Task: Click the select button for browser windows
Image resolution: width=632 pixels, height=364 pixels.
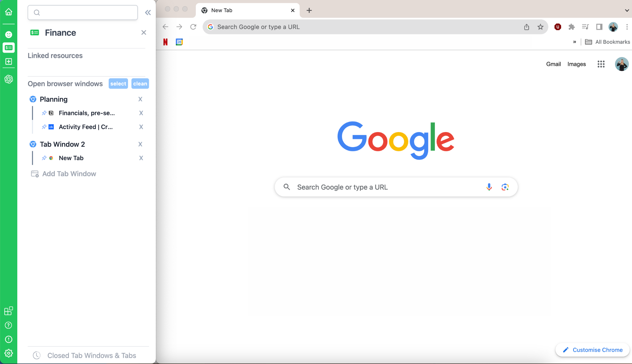Action: point(118,83)
